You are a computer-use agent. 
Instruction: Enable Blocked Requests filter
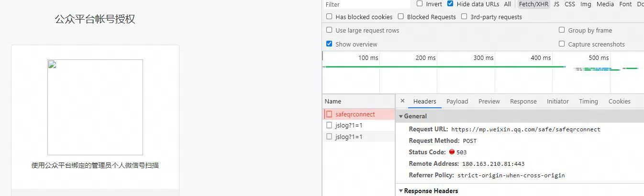tap(400, 16)
